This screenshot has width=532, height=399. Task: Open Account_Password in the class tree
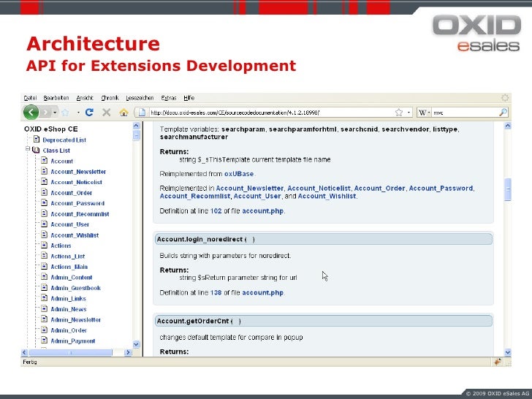pyautogui.click(x=77, y=203)
